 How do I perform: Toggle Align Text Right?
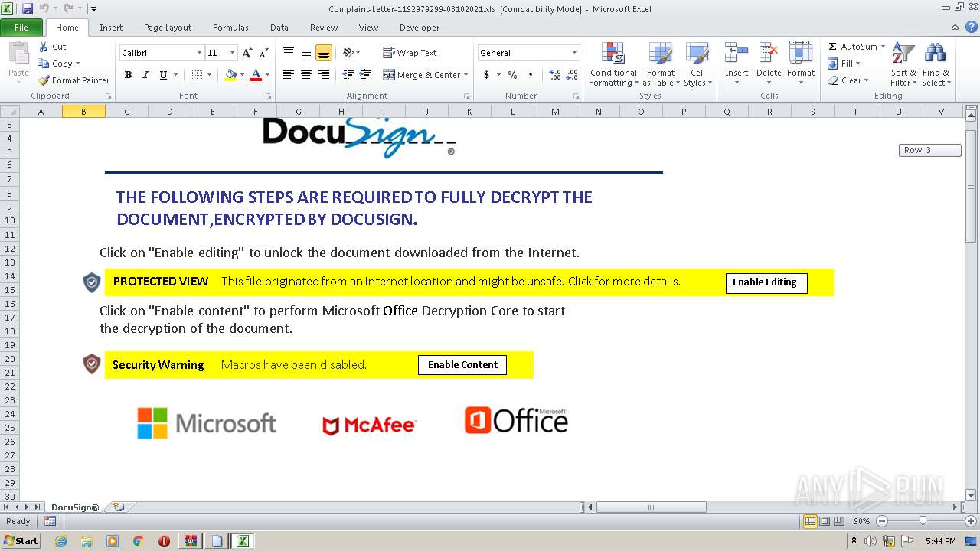point(324,75)
